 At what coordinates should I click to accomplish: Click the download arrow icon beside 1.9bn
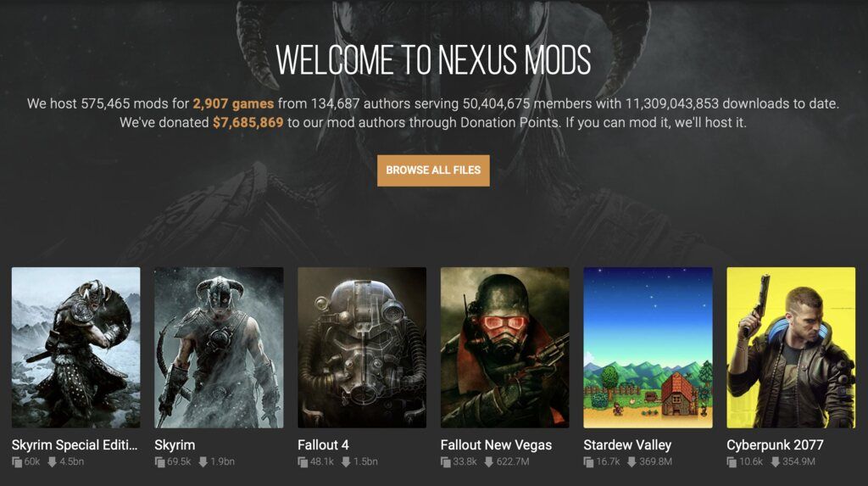tap(203, 461)
